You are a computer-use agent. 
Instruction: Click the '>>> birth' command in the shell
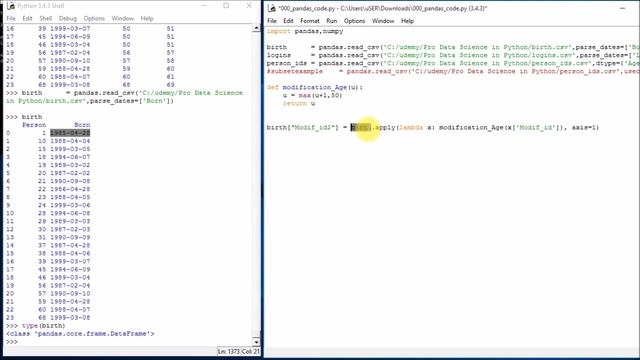(24, 117)
